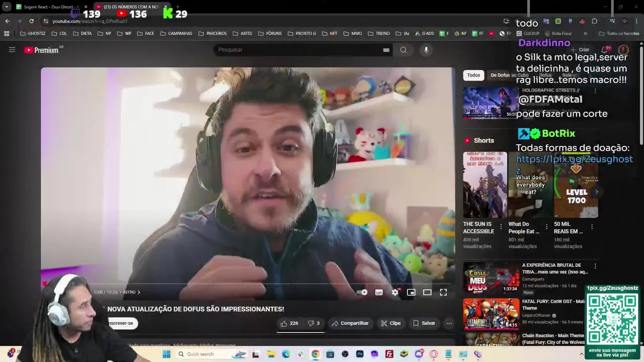Toggle autoplay switch in video player
Viewport: 644px width, 362px height.
point(362,292)
